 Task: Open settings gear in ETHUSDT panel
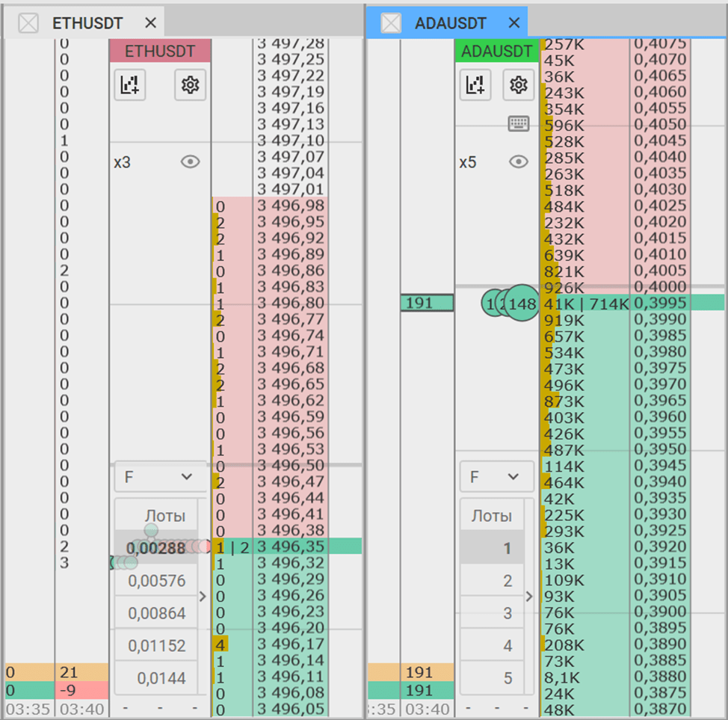pos(191,85)
